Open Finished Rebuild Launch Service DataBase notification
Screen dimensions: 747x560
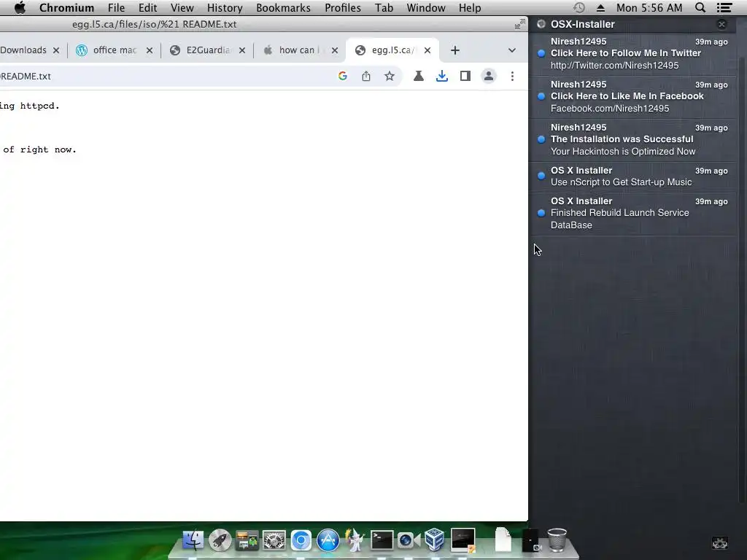point(632,214)
